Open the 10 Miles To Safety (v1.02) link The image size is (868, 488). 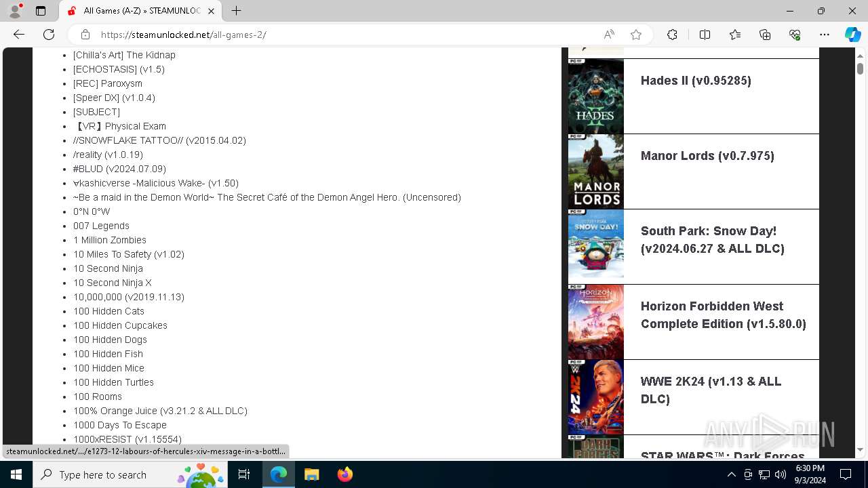tap(129, 254)
